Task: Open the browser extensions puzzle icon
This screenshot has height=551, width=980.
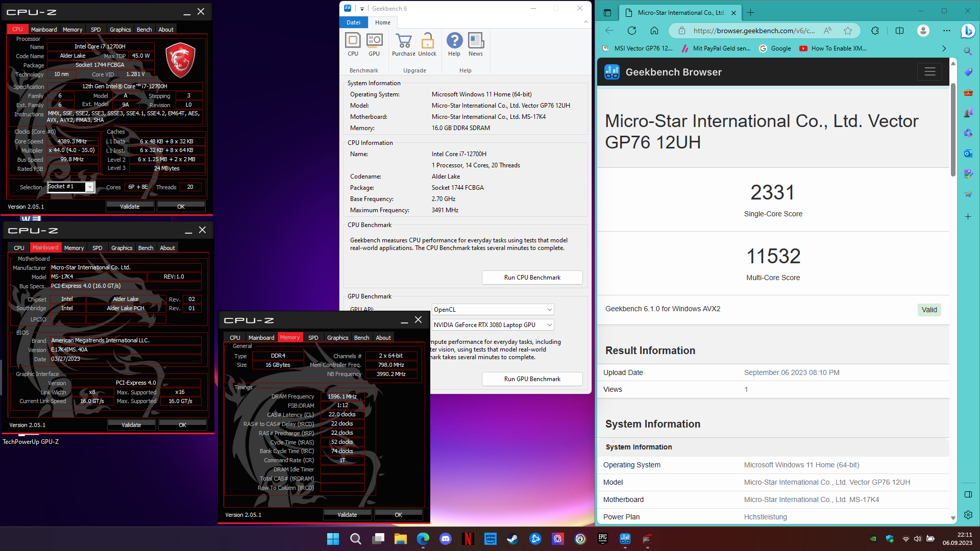Action: (875, 31)
